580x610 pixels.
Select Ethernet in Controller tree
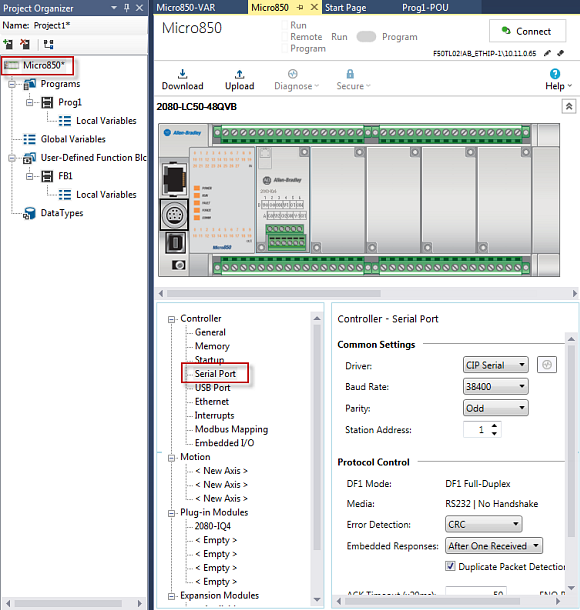click(x=212, y=401)
